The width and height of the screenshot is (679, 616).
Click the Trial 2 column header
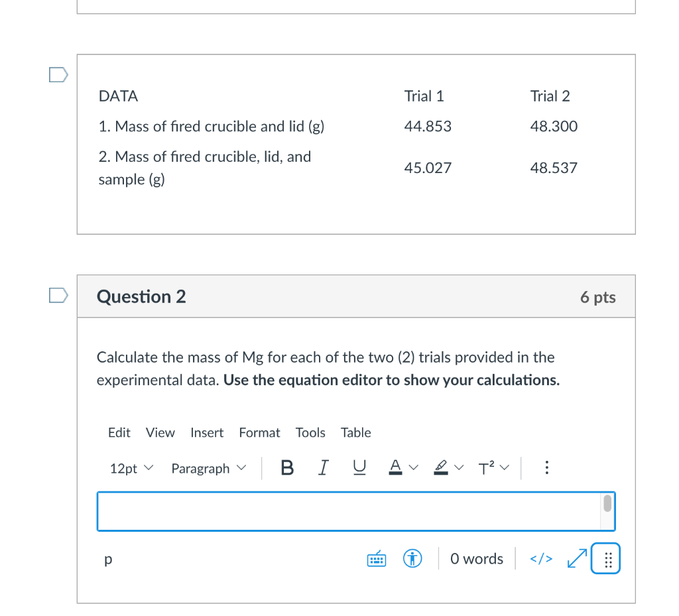click(550, 96)
